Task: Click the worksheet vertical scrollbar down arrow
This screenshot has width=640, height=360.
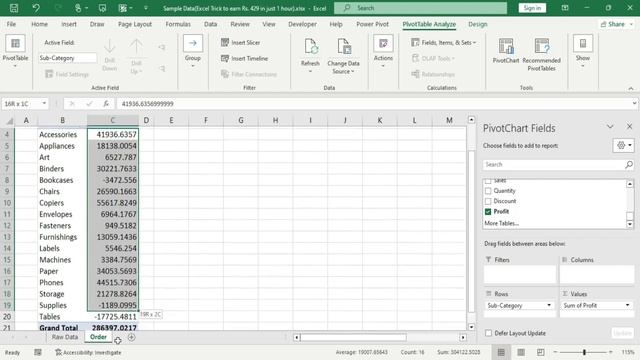Action: [x=471, y=327]
